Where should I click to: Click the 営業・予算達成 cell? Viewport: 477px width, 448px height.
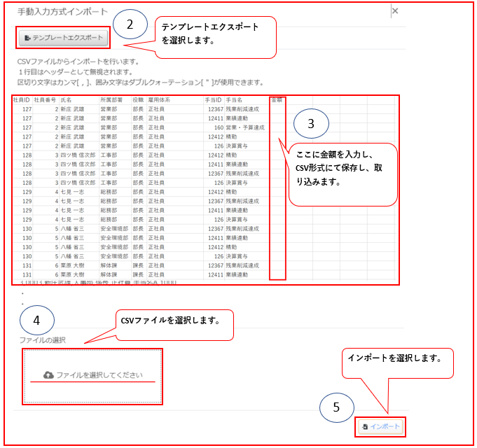pyautogui.click(x=244, y=127)
